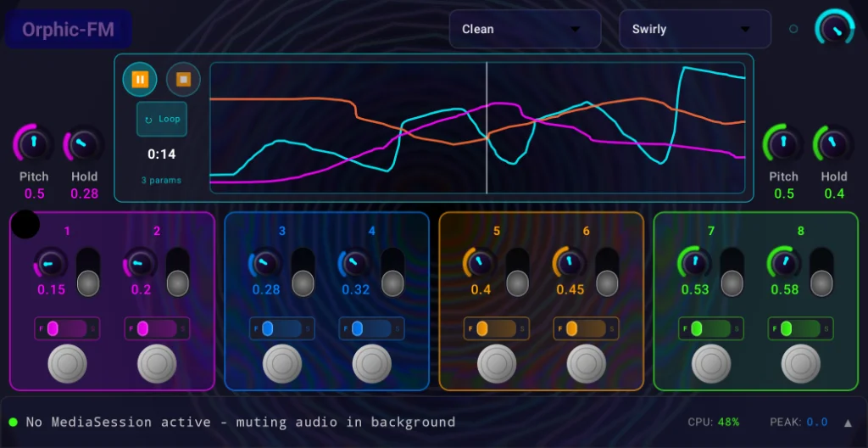
Task: Pause the automation playback
Action: [140, 80]
